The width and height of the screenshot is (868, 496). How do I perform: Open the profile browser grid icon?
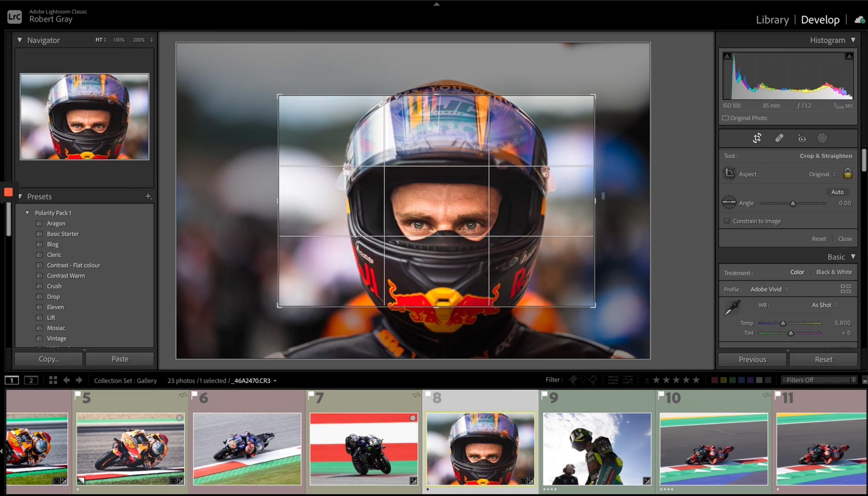pyautogui.click(x=845, y=289)
